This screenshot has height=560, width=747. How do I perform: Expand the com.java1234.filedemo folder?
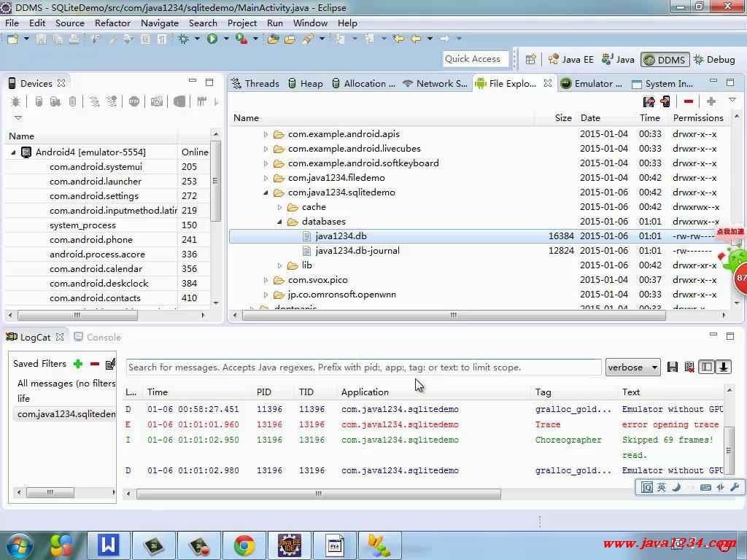pos(266,178)
